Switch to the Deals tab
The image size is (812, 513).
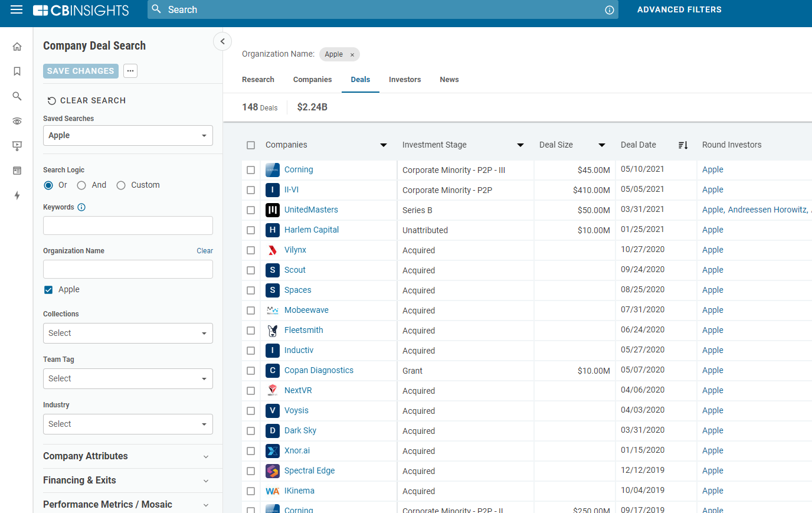361,80
